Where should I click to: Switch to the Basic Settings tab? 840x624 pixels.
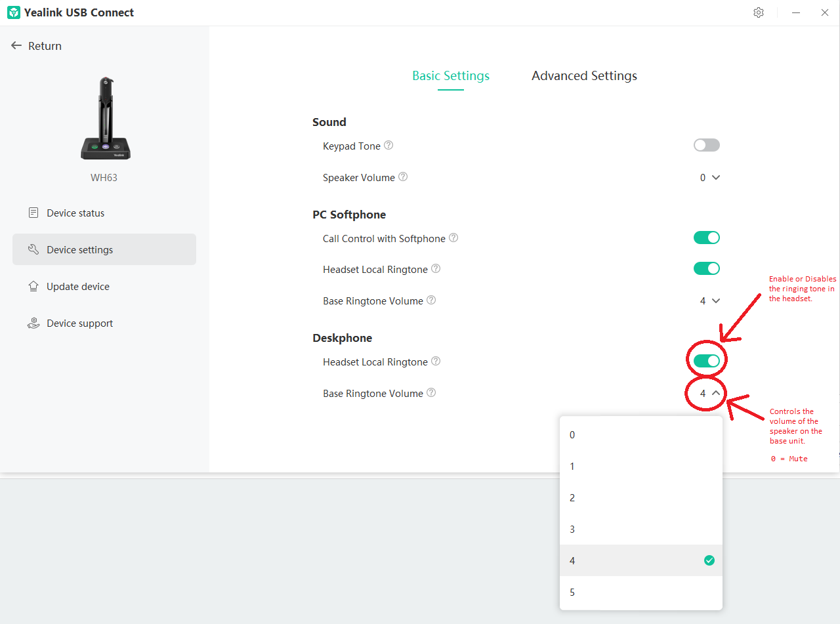click(451, 76)
